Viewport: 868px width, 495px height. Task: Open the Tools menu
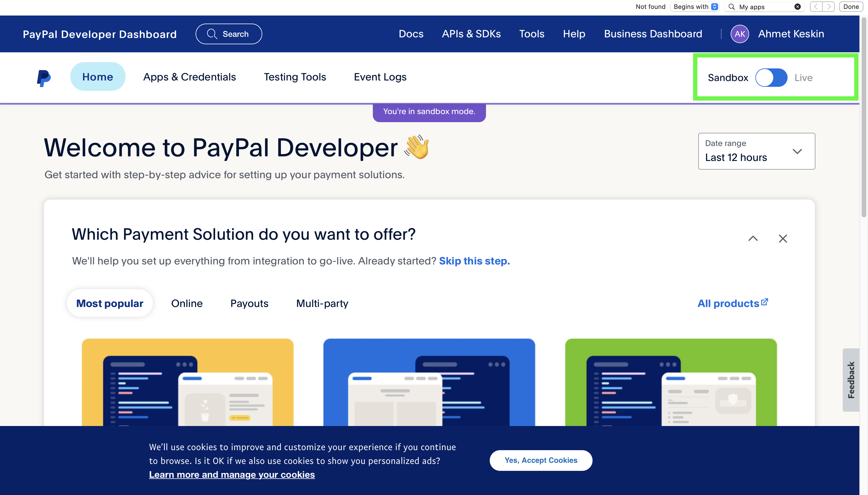(531, 34)
